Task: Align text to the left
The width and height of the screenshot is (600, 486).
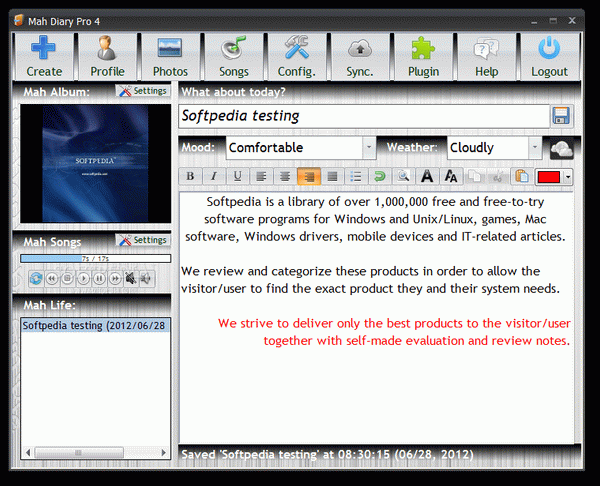Action: coord(261,176)
